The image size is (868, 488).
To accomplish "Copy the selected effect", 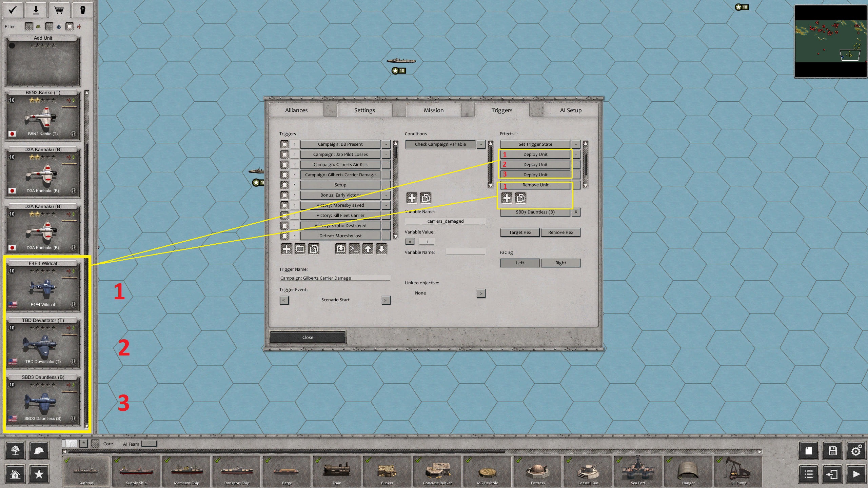I will click(520, 198).
